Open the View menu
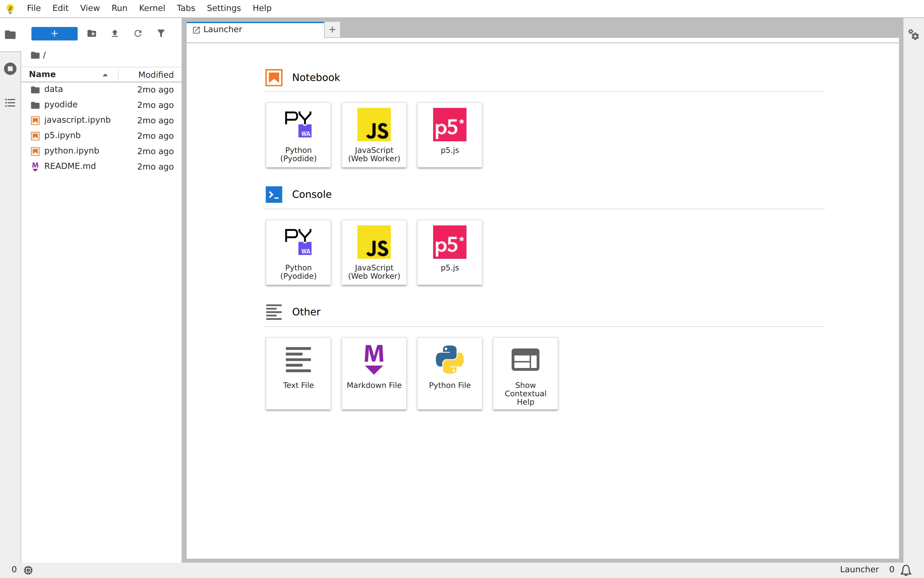Viewport: 924px width, 578px height. (x=90, y=8)
